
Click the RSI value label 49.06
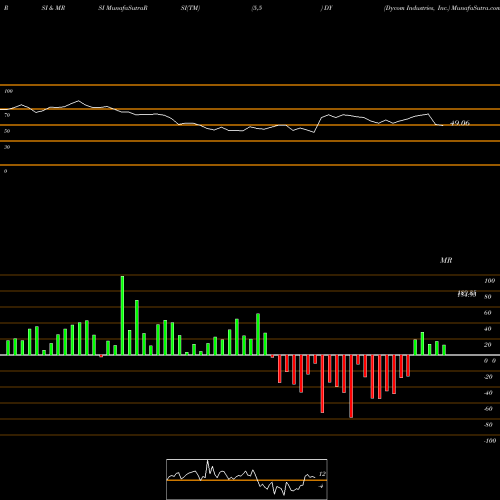460,123
